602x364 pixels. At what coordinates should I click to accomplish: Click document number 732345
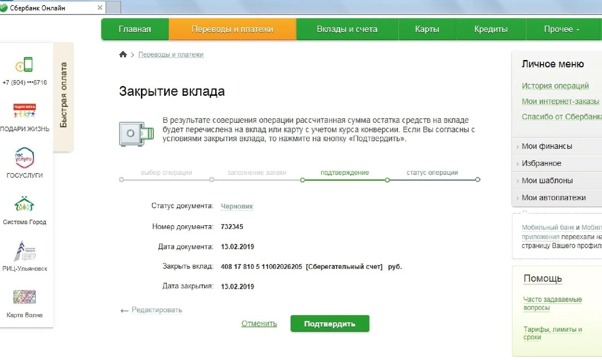click(232, 227)
